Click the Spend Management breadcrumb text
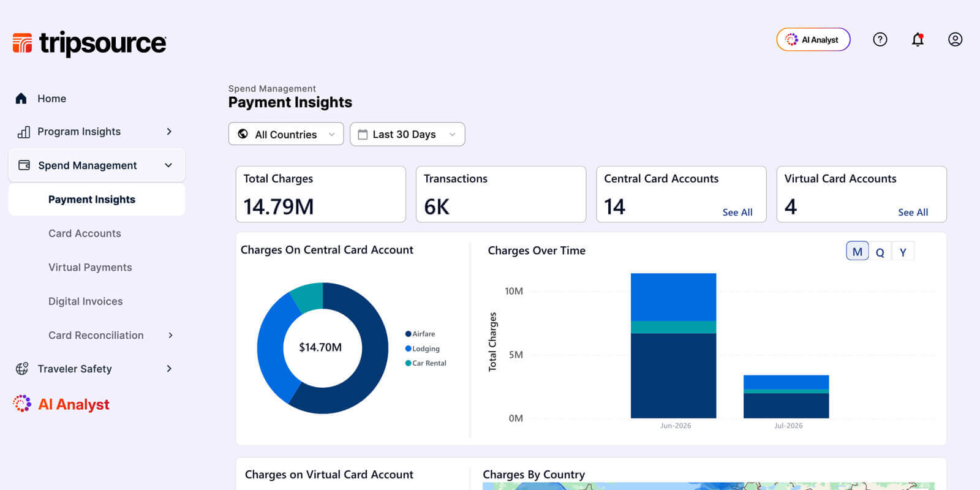This screenshot has height=490, width=980. [272, 89]
